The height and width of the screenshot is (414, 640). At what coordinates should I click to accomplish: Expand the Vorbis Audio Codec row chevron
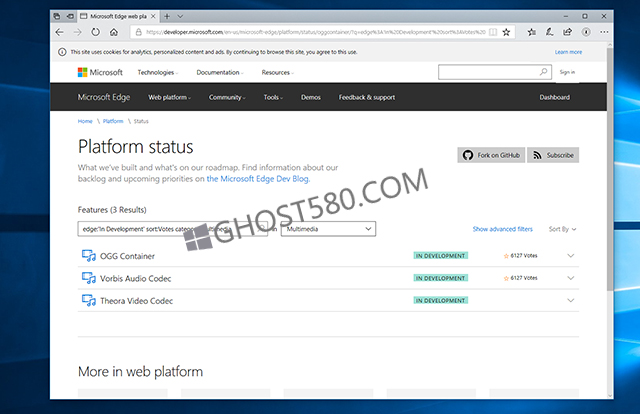tap(571, 278)
